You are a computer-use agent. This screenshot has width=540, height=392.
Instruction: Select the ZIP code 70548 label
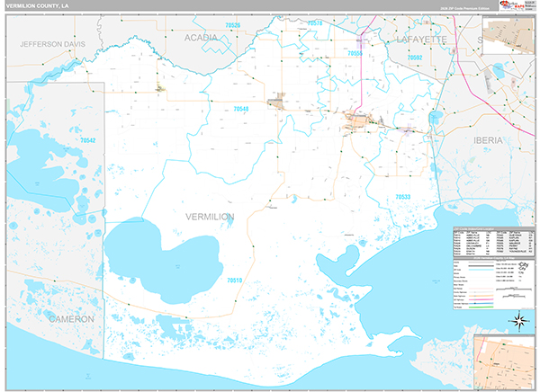coord(240,109)
